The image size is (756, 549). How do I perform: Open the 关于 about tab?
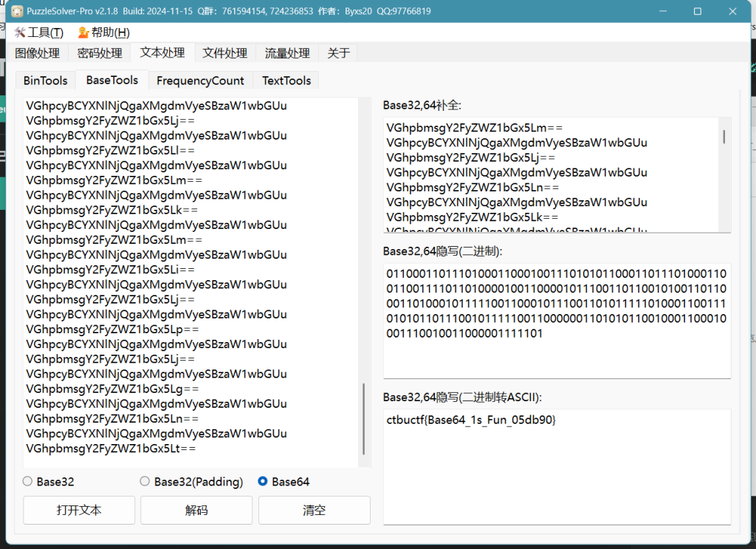pyautogui.click(x=339, y=53)
